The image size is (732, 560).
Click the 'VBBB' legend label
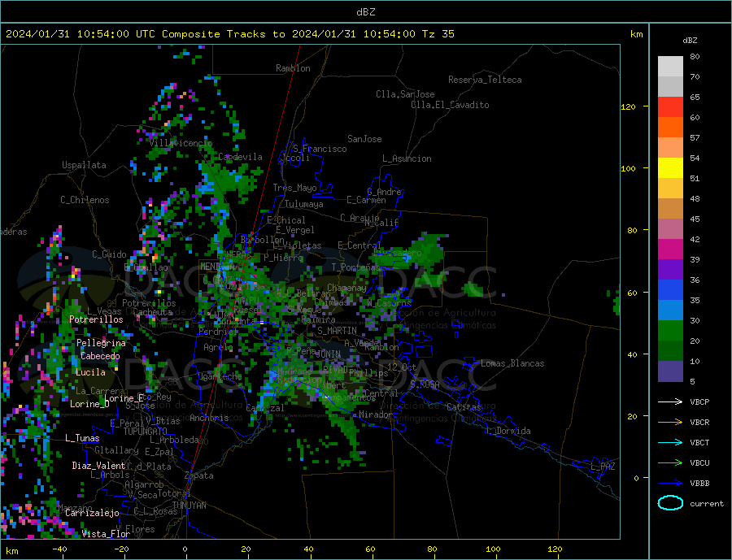click(x=699, y=483)
